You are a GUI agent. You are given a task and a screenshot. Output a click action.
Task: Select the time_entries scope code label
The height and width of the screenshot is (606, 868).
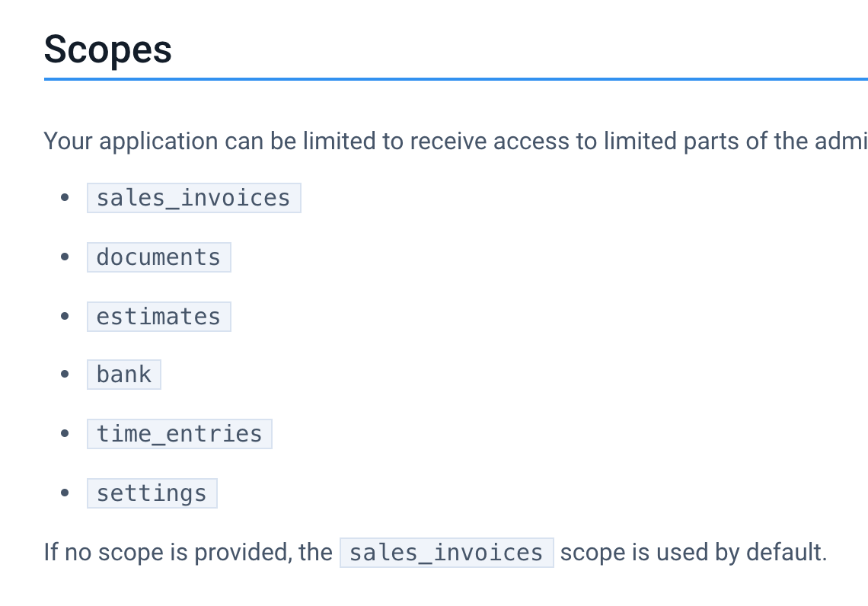point(180,434)
